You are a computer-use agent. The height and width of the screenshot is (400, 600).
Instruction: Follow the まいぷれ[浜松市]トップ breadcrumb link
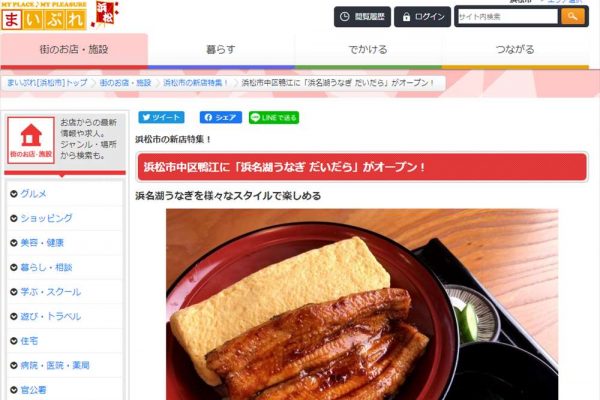click(x=47, y=83)
